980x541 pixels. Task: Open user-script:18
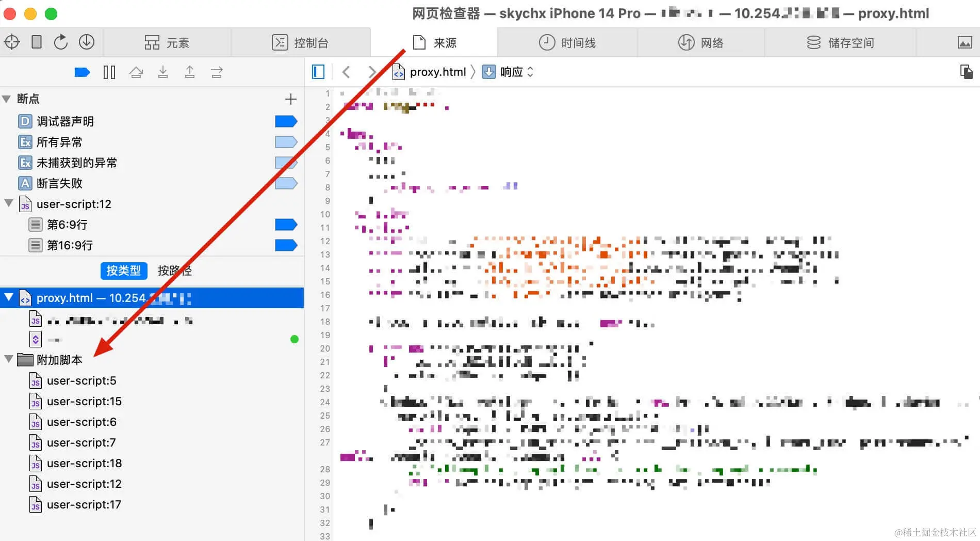coord(152,463)
